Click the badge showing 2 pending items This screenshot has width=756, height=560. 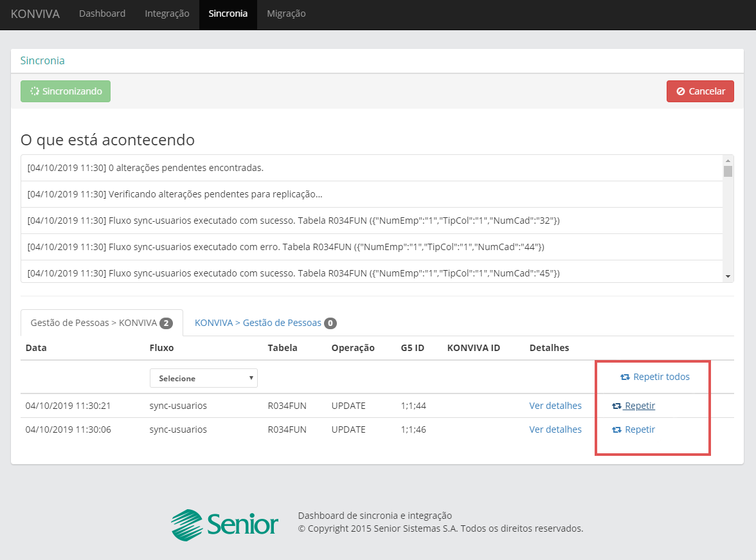tap(166, 323)
